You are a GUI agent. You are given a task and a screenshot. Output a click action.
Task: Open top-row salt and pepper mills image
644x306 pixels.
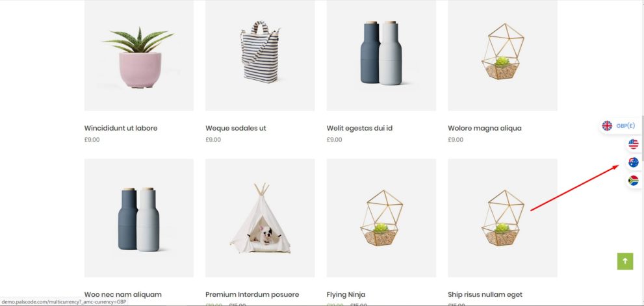(x=381, y=55)
